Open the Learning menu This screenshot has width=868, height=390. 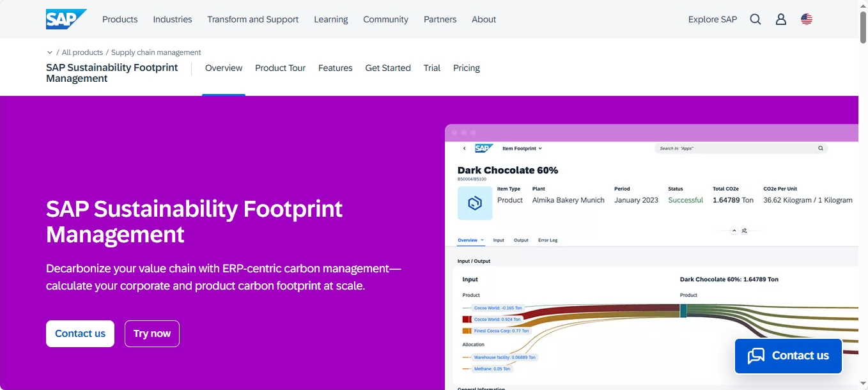pyautogui.click(x=331, y=19)
